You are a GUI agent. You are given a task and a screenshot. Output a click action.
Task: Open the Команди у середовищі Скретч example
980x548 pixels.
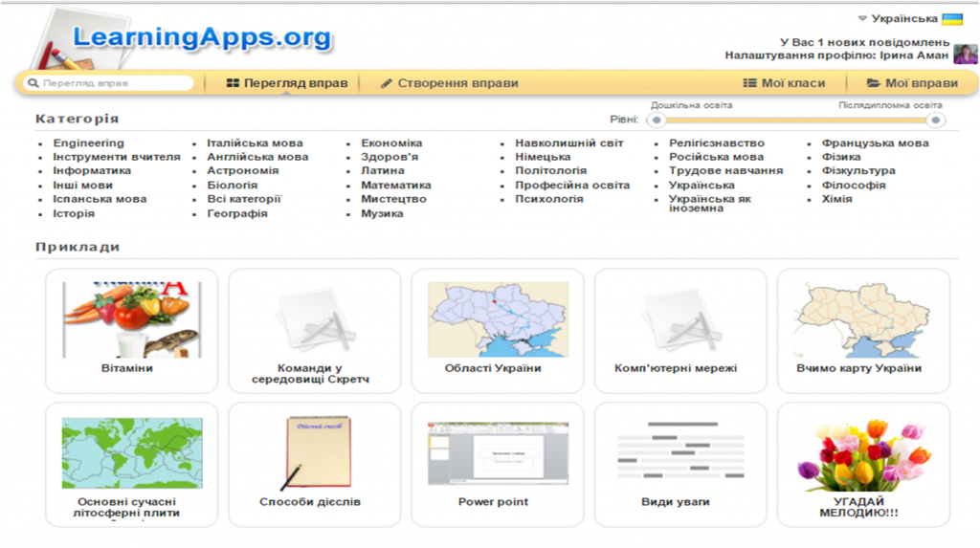[x=314, y=331]
